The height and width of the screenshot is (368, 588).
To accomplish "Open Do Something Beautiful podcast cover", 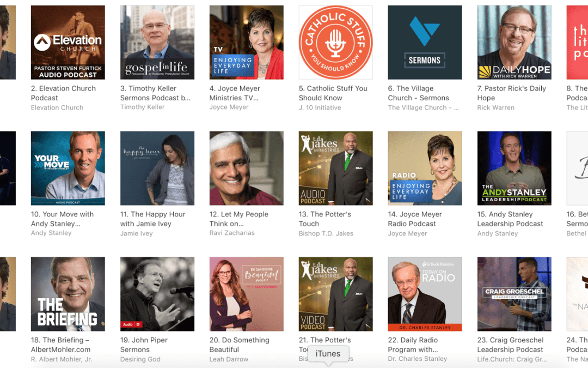I will point(247,294).
